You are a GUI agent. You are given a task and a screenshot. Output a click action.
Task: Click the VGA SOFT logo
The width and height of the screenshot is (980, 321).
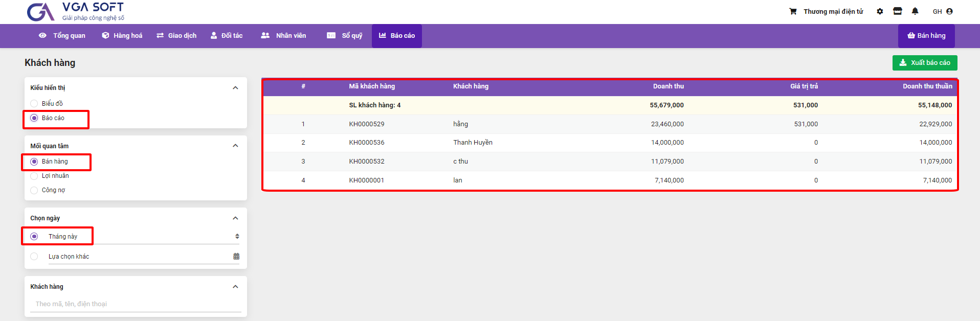pyautogui.click(x=76, y=11)
